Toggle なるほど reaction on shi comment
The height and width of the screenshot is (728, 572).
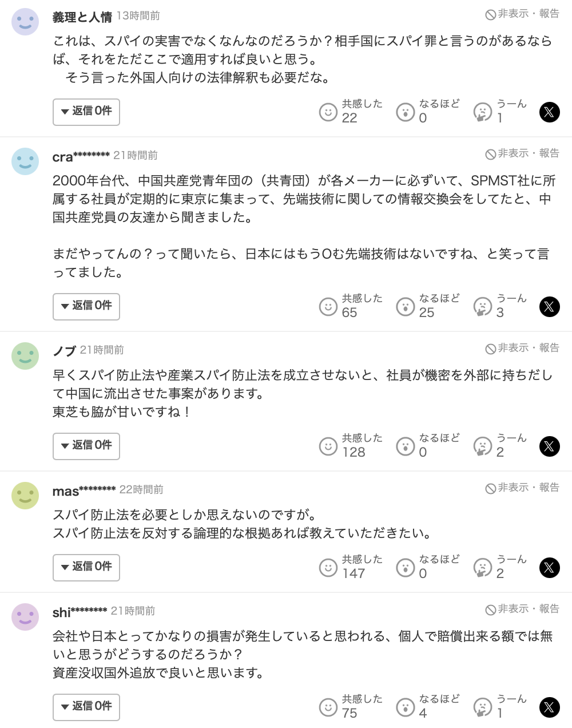[x=406, y=707]
